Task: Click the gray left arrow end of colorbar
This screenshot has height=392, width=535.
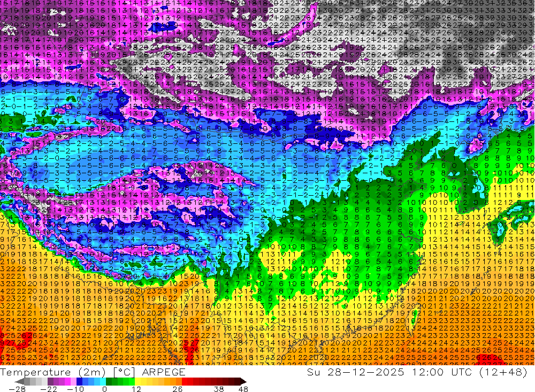Action: (19, 382)
